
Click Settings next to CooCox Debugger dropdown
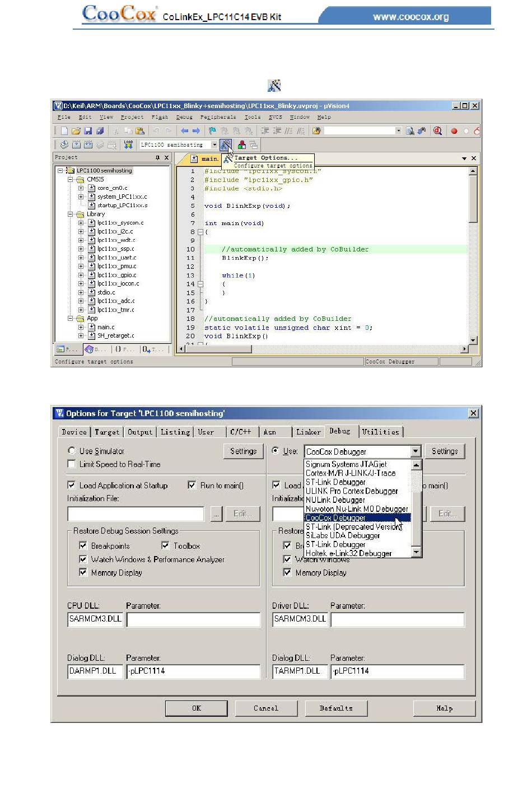point(445,451)
